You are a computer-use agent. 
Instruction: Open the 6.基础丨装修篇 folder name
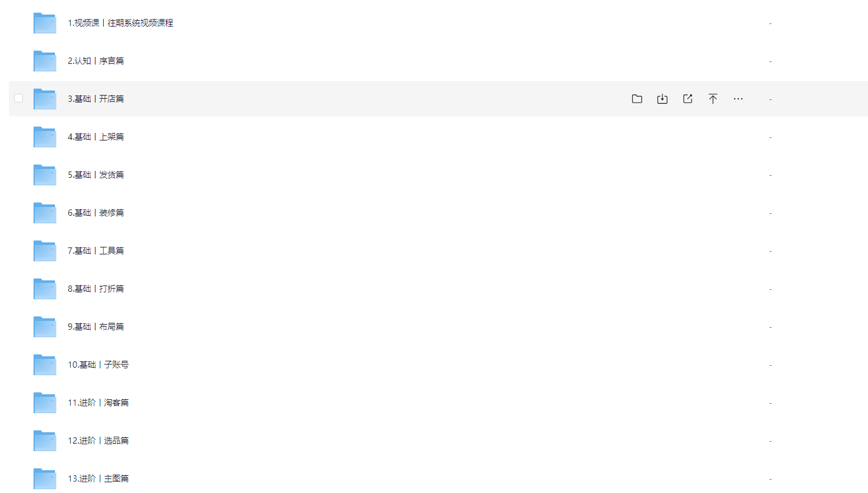tap(96, 213)
